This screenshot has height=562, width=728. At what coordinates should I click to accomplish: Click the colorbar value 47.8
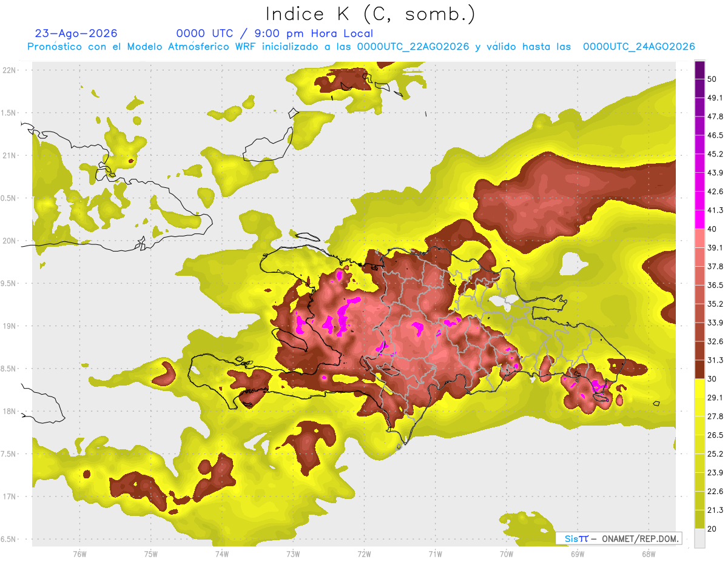[715, 116]
